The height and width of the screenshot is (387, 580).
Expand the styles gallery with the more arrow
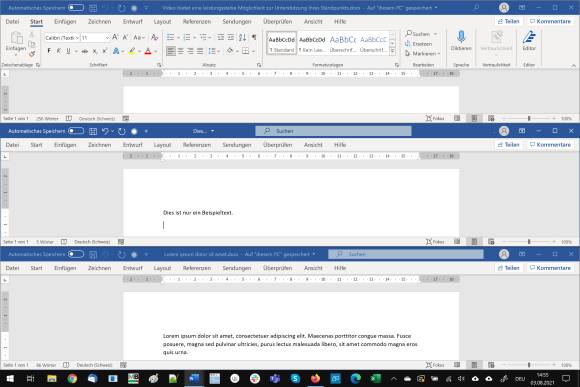[392, 51]
